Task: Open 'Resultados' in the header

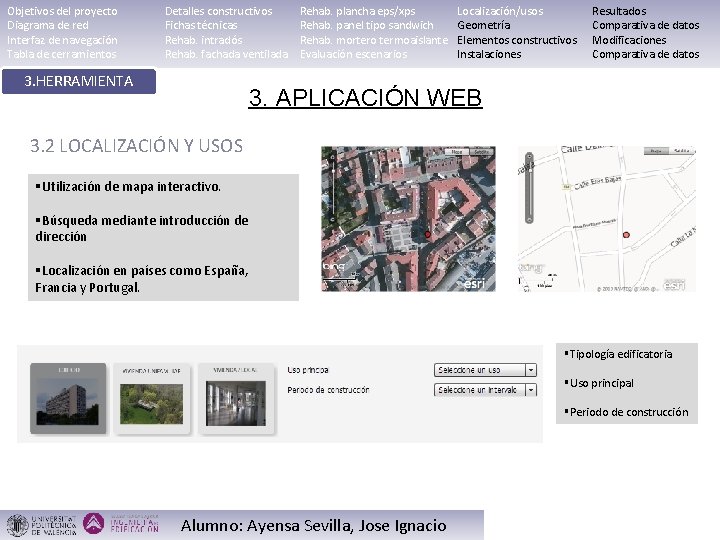Action: [x=619, y=11]
